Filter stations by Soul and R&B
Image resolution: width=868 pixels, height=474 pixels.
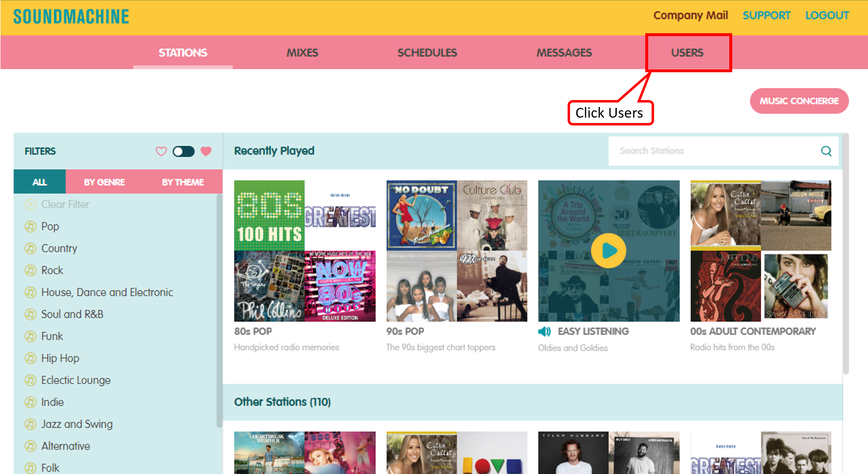(x=72, y=314)
